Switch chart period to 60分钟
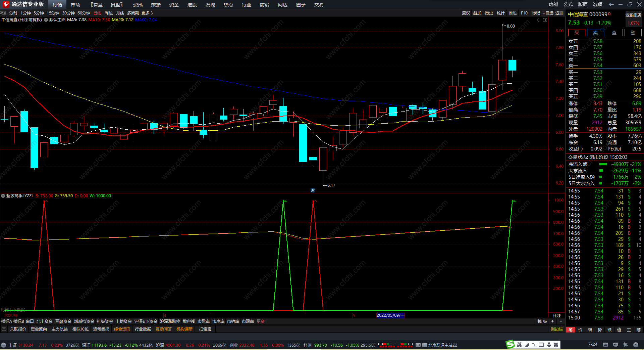The height and width of the screenshot is (350, 644). point(84,13)
